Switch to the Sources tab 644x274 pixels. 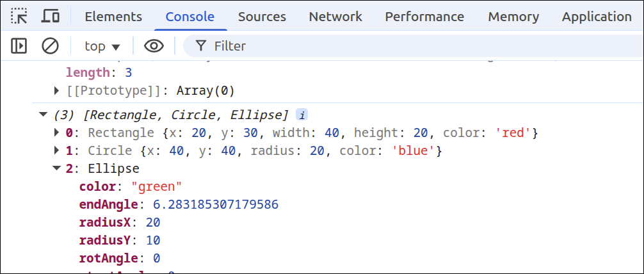click(262, 17)
